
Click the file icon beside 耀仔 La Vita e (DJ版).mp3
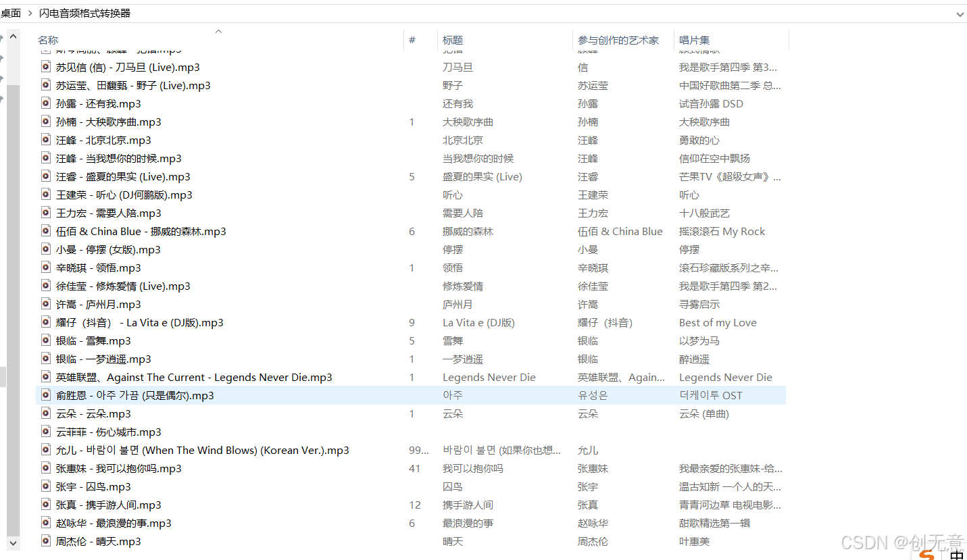tap(46, 322)
